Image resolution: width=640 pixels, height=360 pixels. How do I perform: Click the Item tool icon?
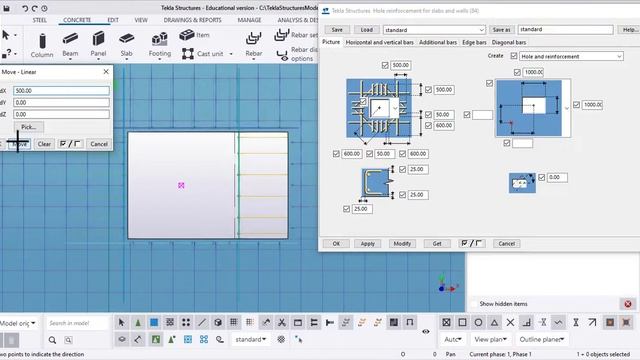pyautogui.click(x=187, y=35)
